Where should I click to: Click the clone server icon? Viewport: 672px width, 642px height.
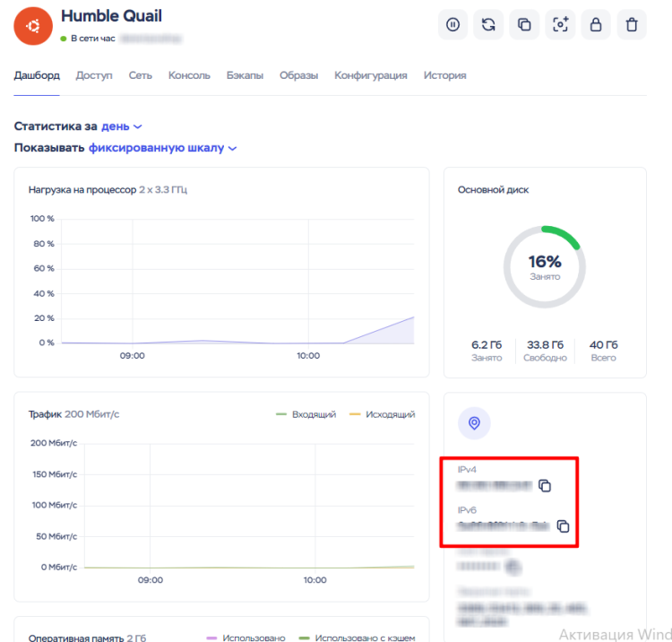coord(524,25)
